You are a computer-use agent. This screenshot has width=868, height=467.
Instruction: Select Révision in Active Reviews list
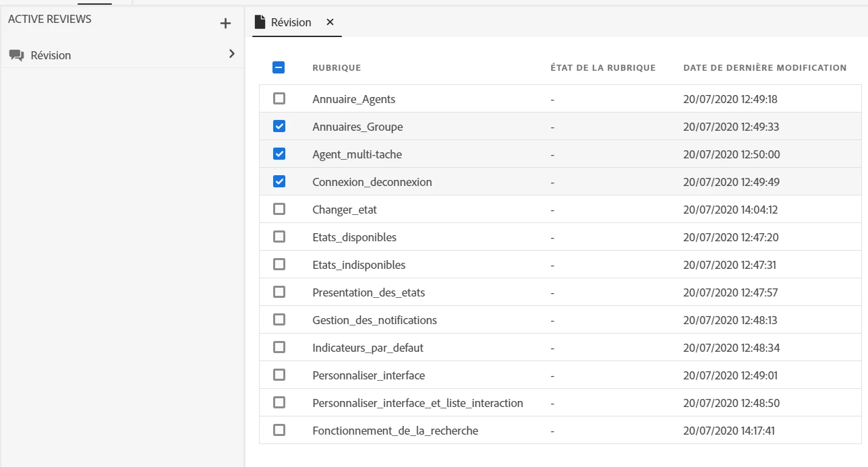click(x=51, y=55)
